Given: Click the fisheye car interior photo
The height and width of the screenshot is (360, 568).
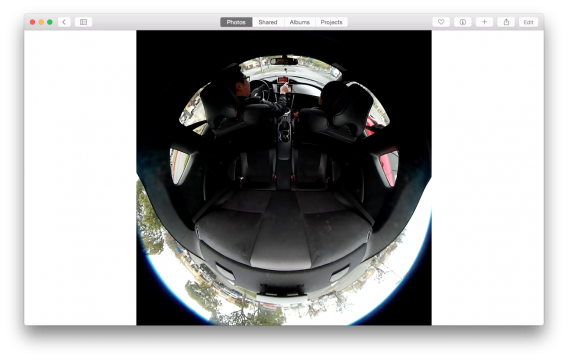Looking at the screenshot, I should pyautogui.click(x=284, y=177).
